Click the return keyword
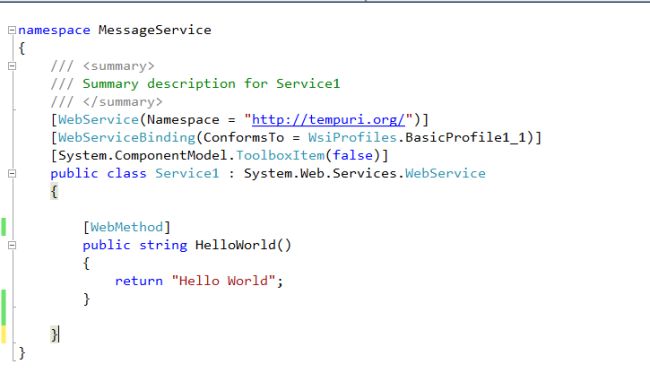650x390 pixels. (139, 281)
